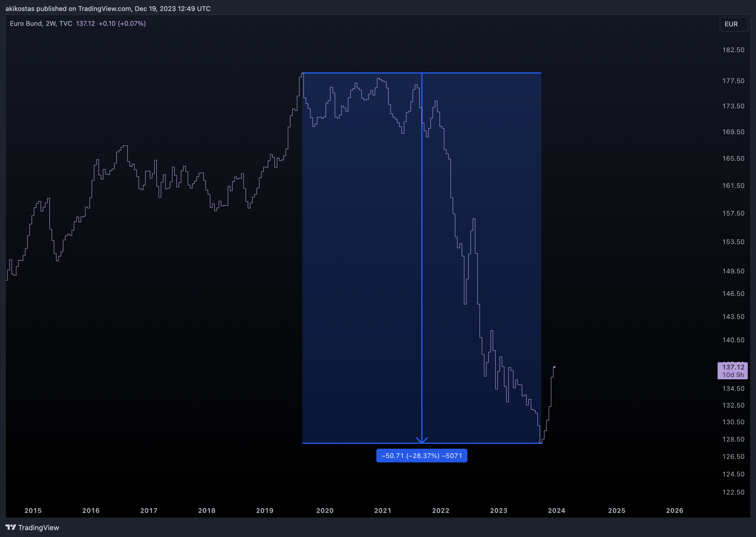Click the 140.50 price axis label
The height and width of the screenshot is (537, 756).
click(x=733, y=340)
